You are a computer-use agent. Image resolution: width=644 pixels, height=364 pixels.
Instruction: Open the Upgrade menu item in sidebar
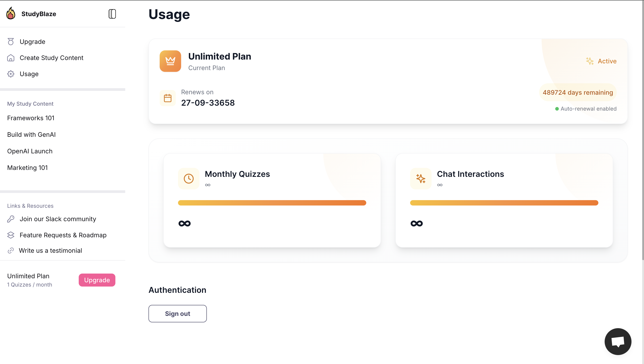[32, 42]
